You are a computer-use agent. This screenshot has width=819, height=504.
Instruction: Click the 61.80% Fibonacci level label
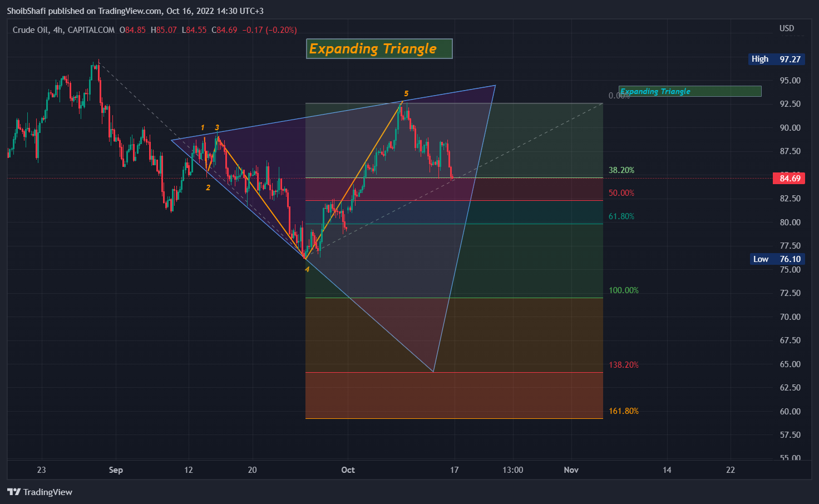[621, 216]
